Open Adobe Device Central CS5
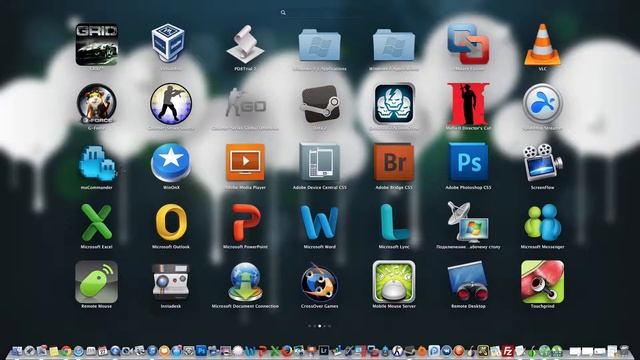Screen dimensions: 640x360 320,162
